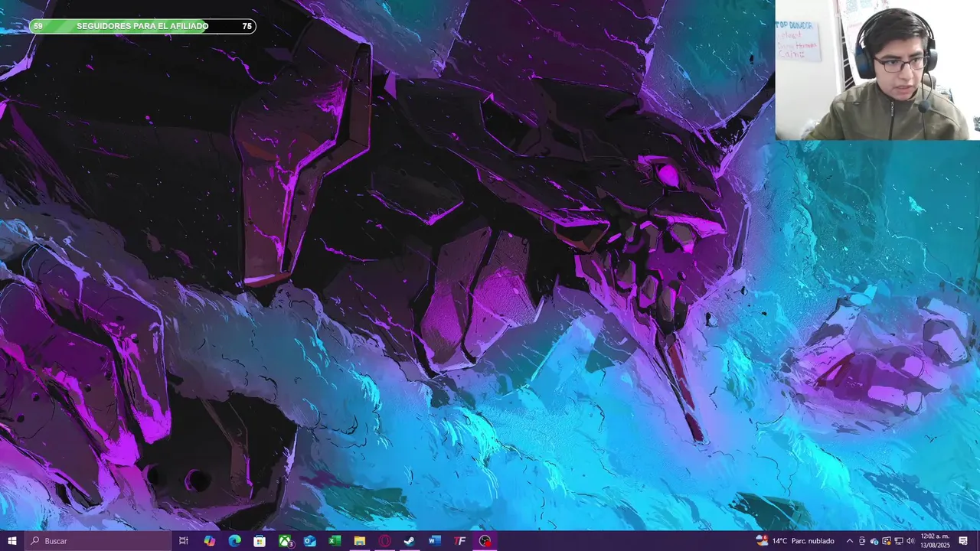This screenshot has width=980, height=551.
Task: Click the Seguidores para el afiliado progress bar
Action: click(x=142, y=26)
